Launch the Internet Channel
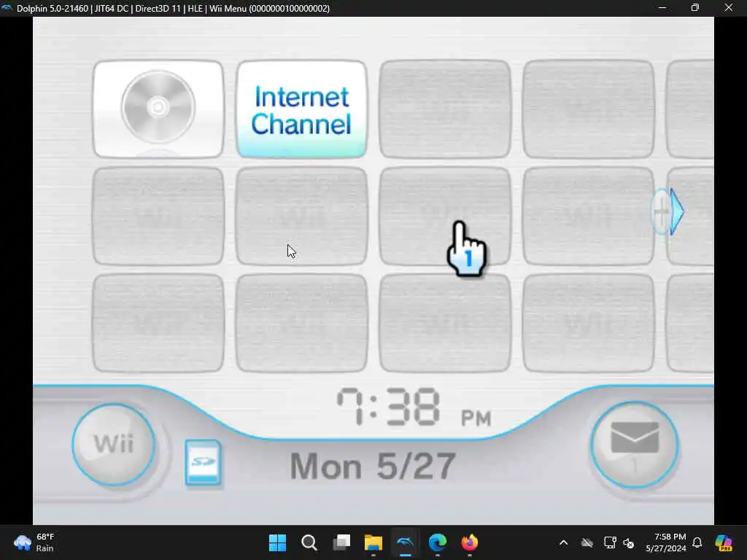 pyautogui.click(x=301, y=109)
